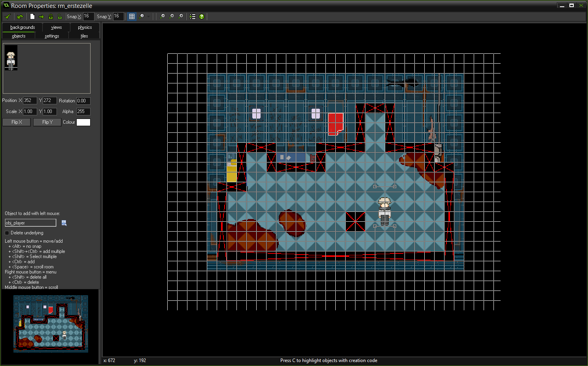Click the undo arrow icon
588x366 pixels.
(20, 17)
